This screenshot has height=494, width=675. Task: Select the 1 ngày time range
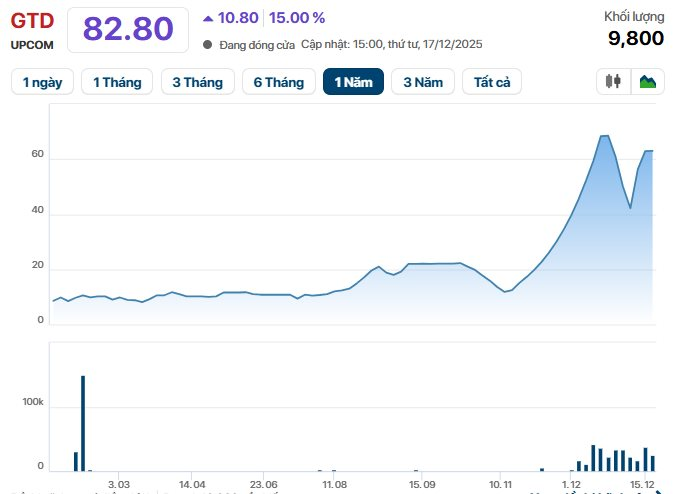(x=41, y=82)
